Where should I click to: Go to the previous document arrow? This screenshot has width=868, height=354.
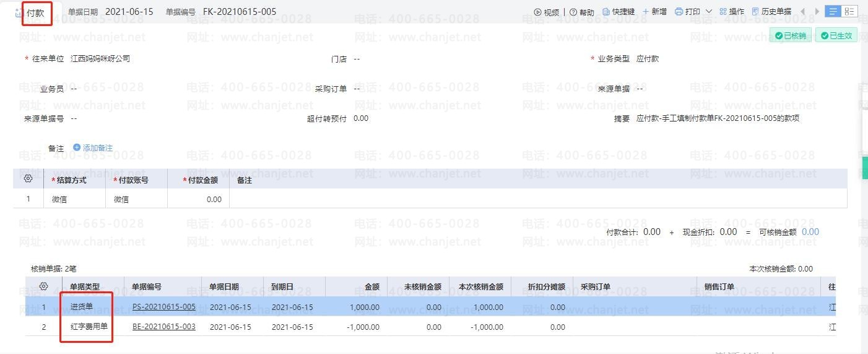click(803, 12)
